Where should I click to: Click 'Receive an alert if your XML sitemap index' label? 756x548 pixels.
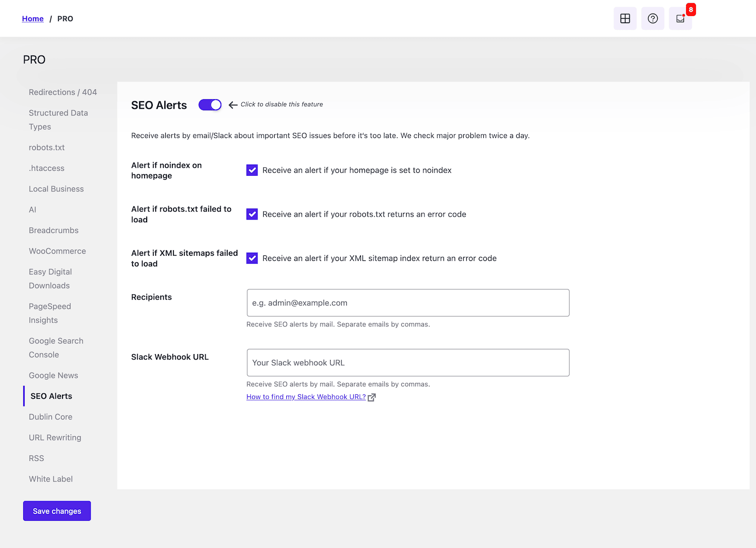click(x=380, y=258)
